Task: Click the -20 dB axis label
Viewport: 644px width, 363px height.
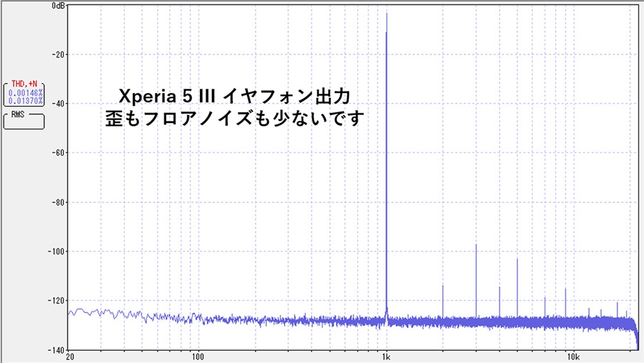Action: click(57, 55)
